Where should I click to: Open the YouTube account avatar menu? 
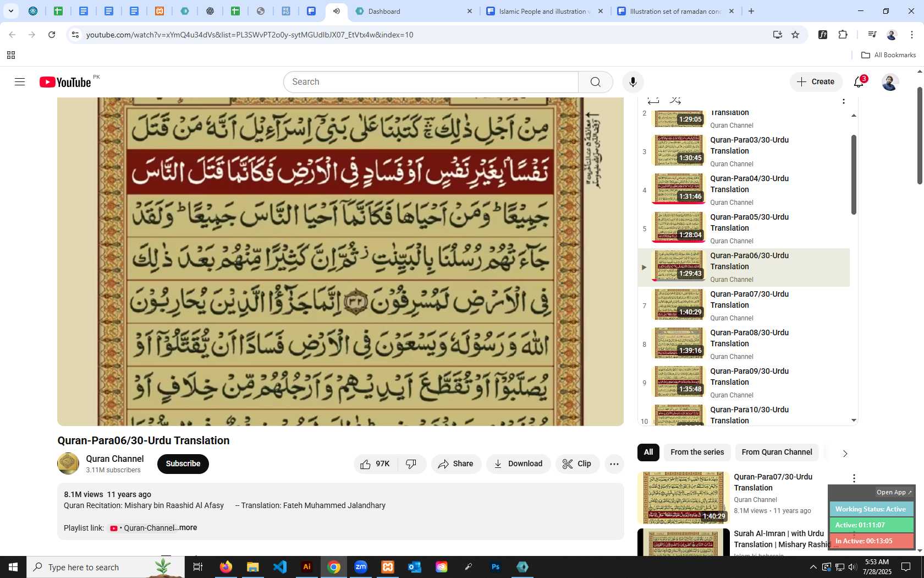click(890, 82)
